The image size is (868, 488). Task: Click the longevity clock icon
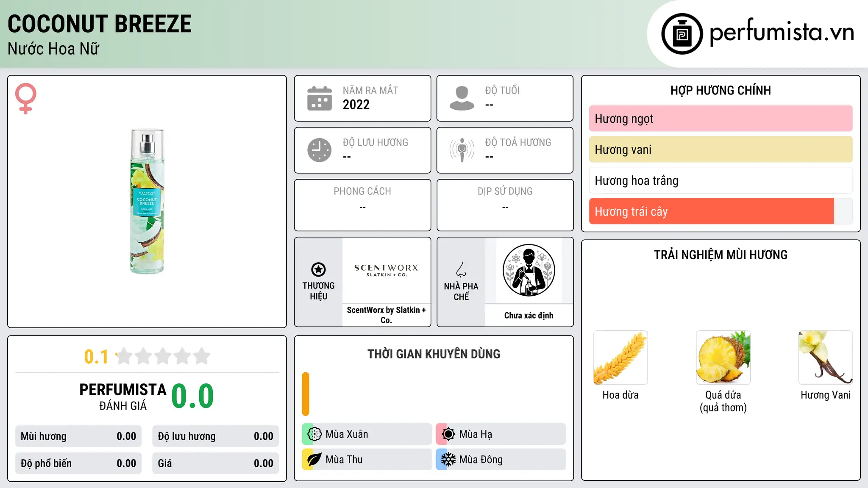pos(320,150)
